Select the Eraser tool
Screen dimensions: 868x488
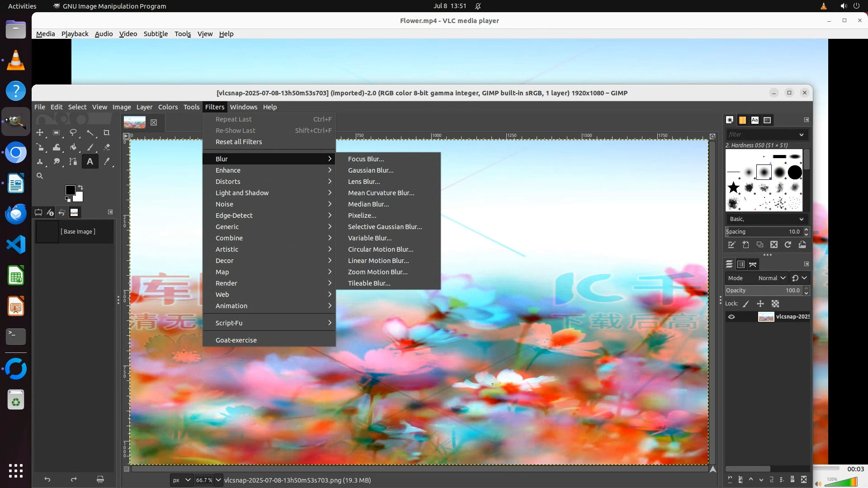(x=107, y=147)
